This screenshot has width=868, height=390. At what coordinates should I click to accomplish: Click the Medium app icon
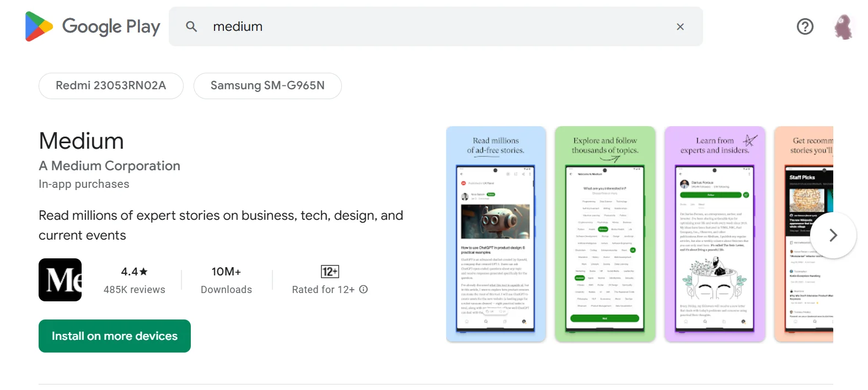tap(60, 280)
